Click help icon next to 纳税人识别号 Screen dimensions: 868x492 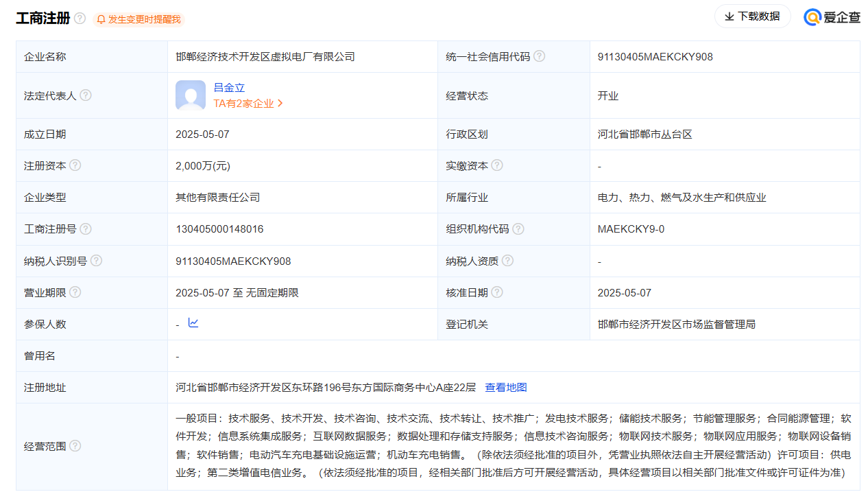coord(97,261)
